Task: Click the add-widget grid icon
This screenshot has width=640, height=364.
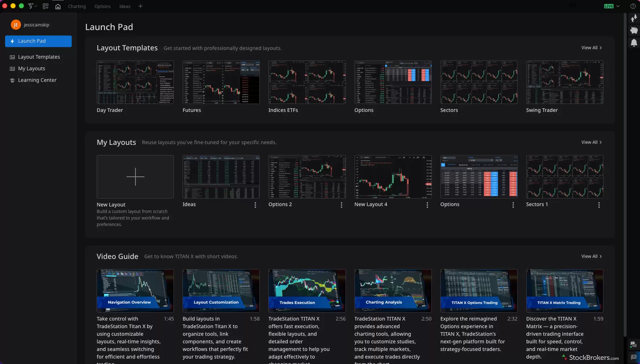Action: (x=46, y=6)
